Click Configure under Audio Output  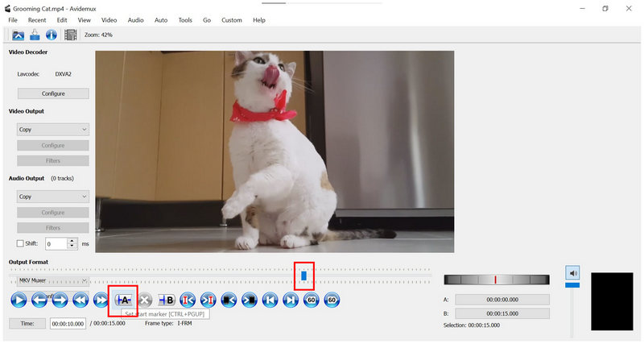53,213
